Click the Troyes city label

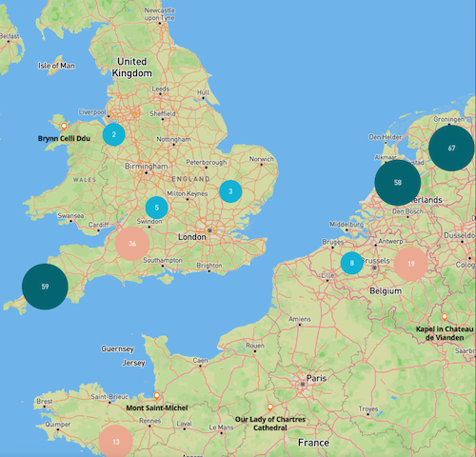point(368,409)
